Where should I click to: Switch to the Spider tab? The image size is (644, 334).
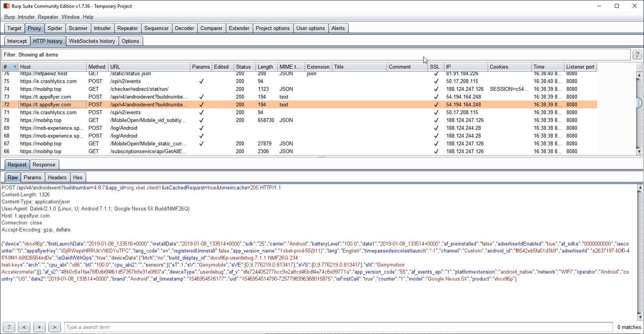(55, 28)
